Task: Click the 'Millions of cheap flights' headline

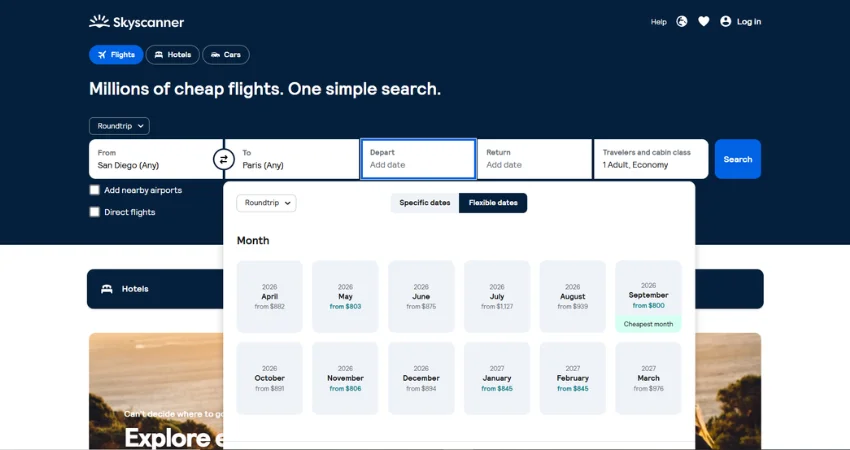Action: point(265,89)
